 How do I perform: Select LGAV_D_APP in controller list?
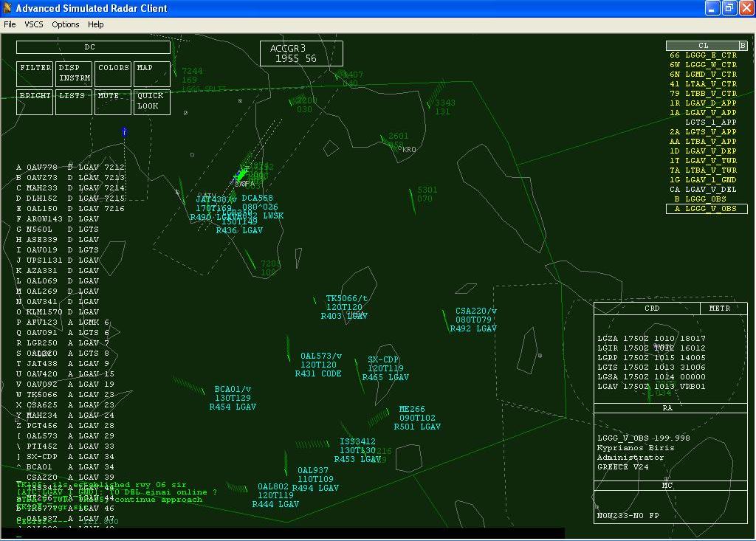(704, 103)
